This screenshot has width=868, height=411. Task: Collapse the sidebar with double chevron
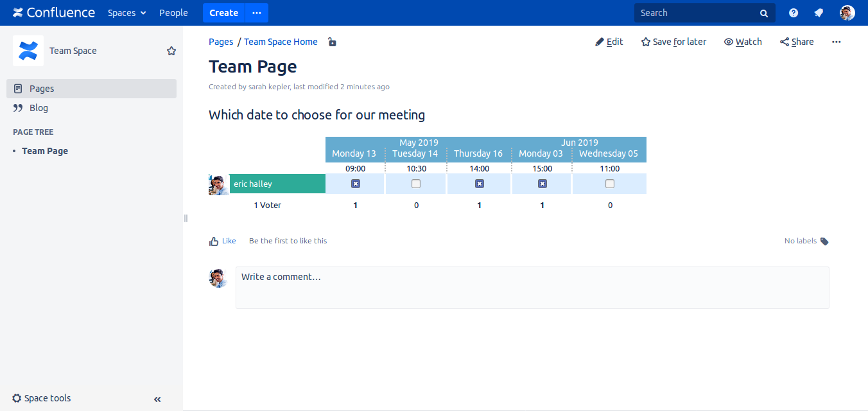157,399
